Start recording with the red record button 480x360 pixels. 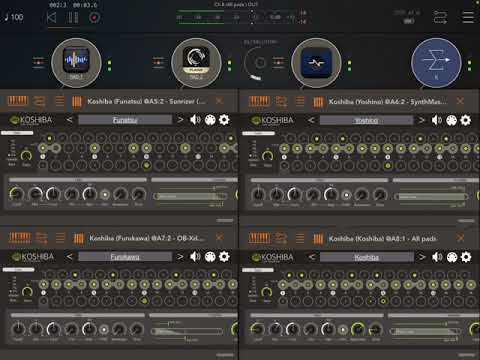[94, 17]
